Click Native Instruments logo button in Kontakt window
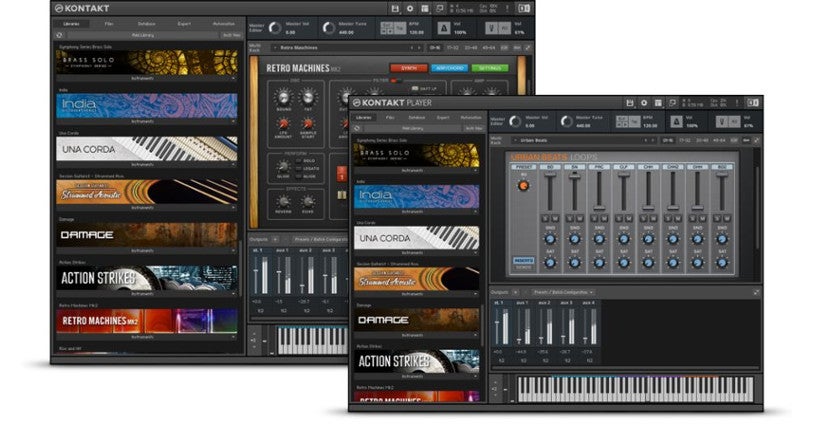 click(x=524, y=8)
